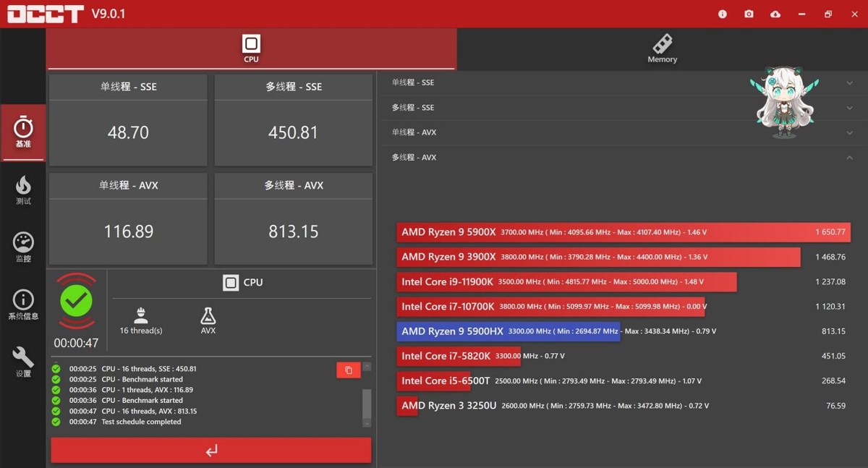Copy the benchmark log using copy icon
The image size is (868, 468).
[348, 370]
